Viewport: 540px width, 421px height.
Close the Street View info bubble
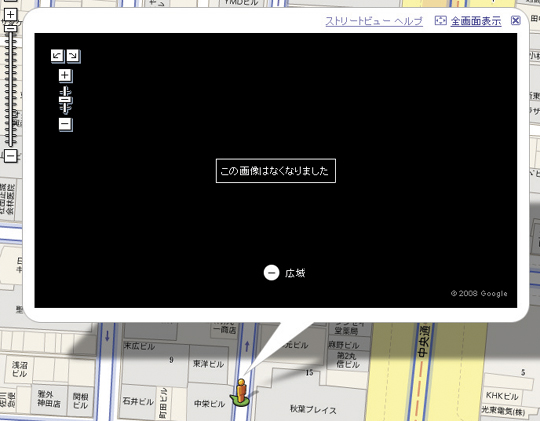click(x=516, y=21)
